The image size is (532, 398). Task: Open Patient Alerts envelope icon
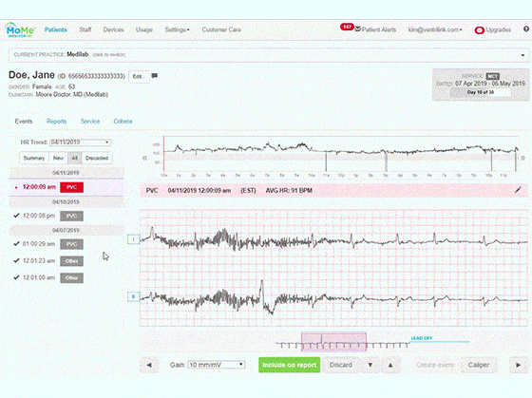358,29
